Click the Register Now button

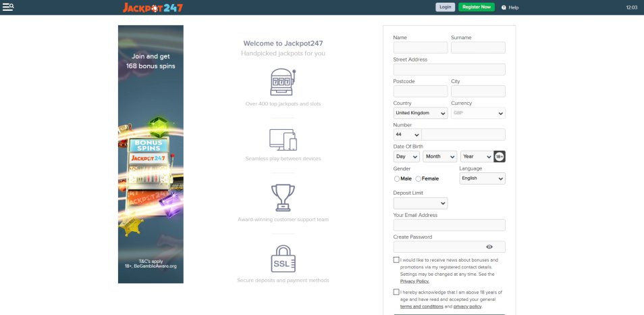pos(477,7)
